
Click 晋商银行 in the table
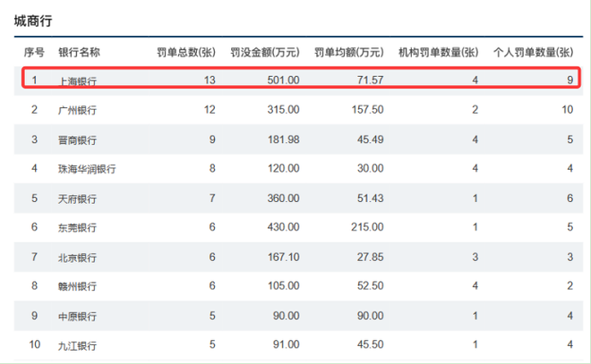click(x=77, y=140)
